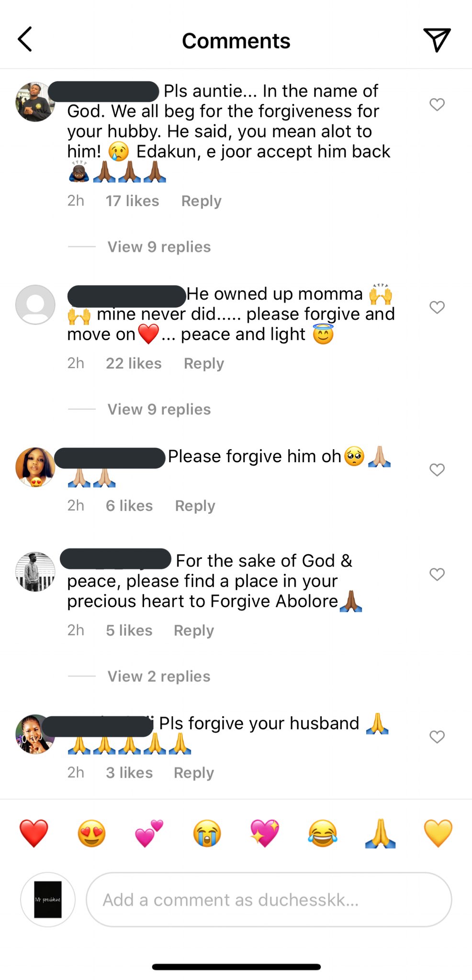472x980 pixels.
Task: Insert the tears of joy emoji
Action: pos(322,833)
